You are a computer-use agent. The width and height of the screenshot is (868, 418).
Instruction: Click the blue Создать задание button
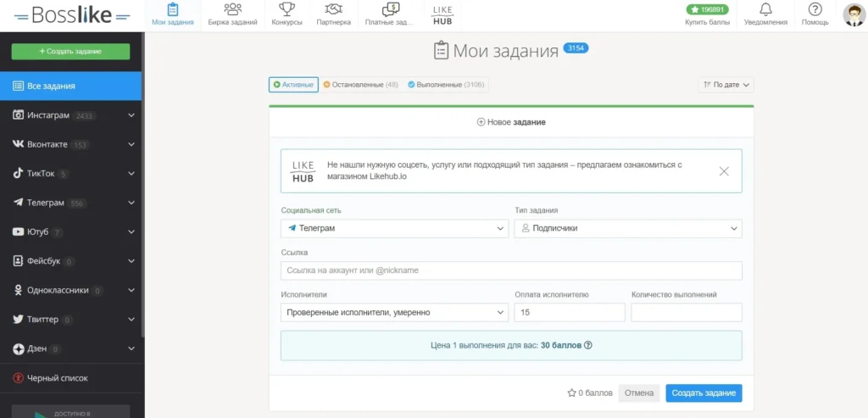click(x=704, y=393)
